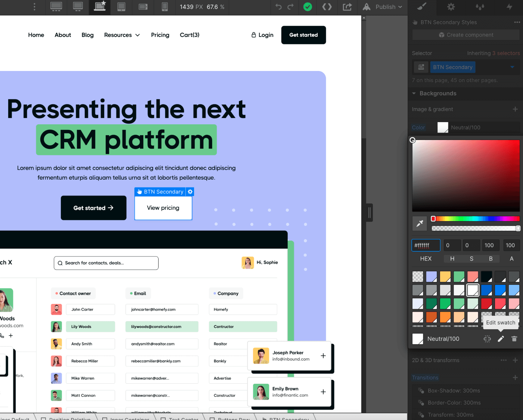Click the share/export icon in the toolbar

pyautogui.click(x=347, y=7)
